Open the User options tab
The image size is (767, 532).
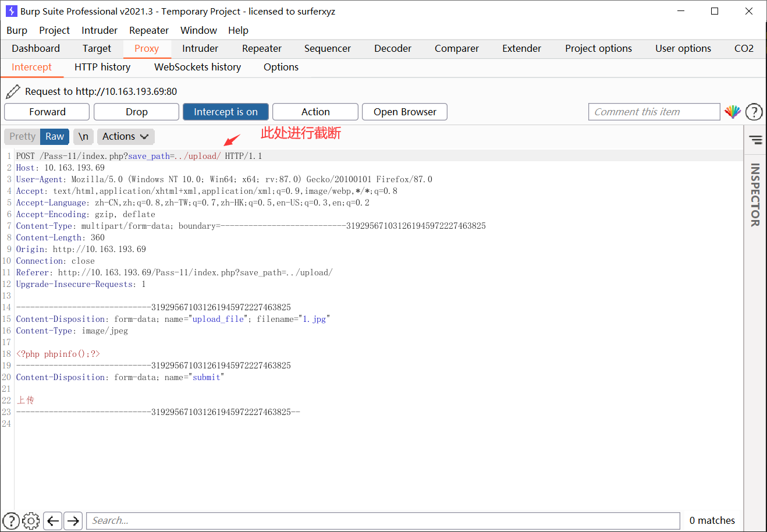pos(683,48)
